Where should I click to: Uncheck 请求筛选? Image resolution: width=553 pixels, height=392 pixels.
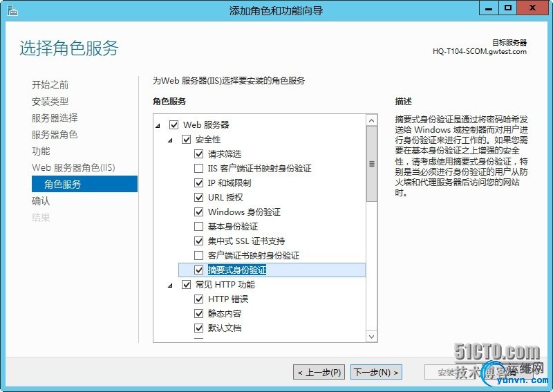[x=199, y=154]
